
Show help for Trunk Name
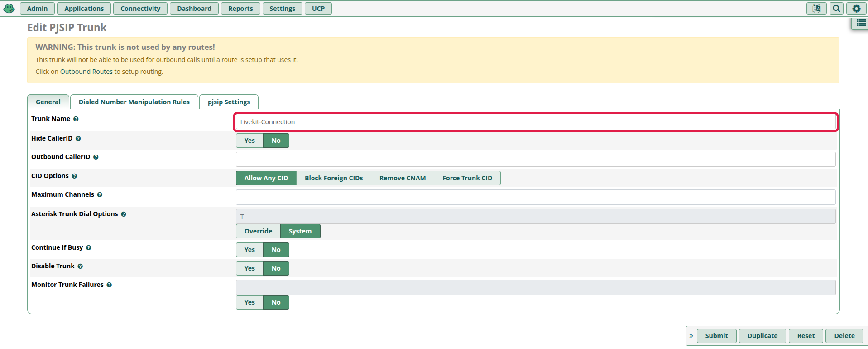pyautogui.click(x=76, y=119)
